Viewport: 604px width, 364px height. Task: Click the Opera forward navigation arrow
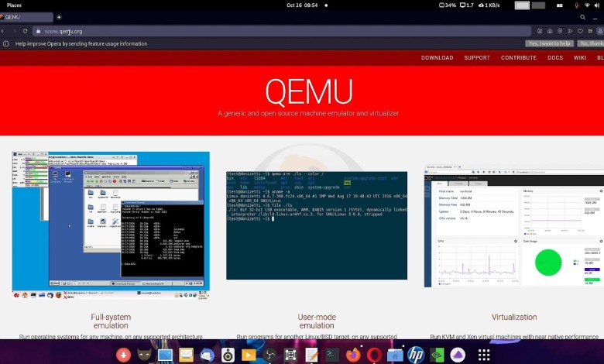click(x=15, y=31)
